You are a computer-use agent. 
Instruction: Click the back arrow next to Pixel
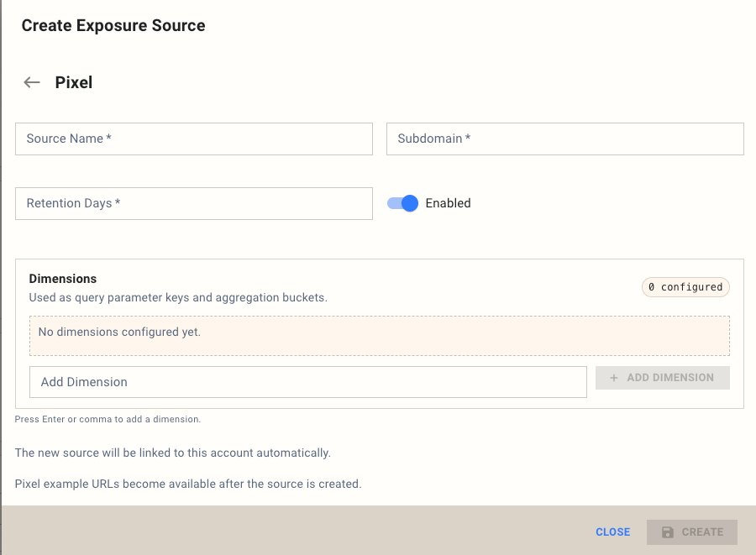(x=32, y=82)
